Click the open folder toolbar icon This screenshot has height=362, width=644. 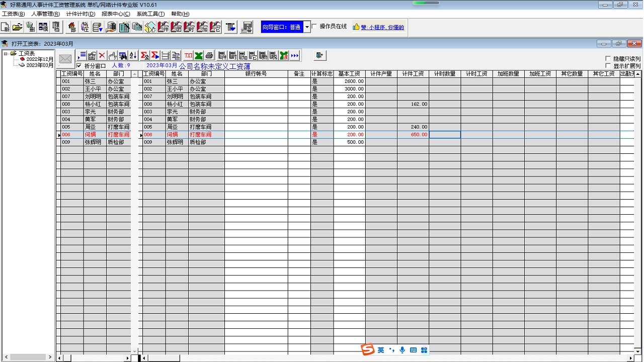[x=18, y=27]
